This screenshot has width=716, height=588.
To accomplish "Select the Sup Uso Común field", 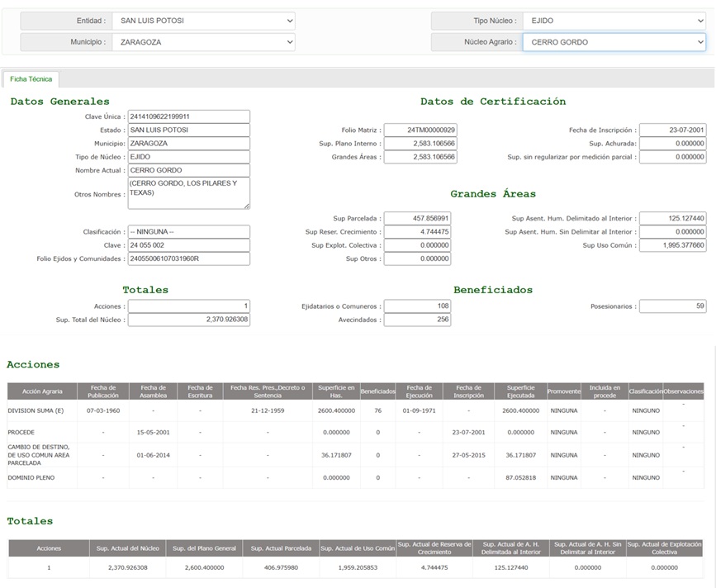I will (673, 245).
